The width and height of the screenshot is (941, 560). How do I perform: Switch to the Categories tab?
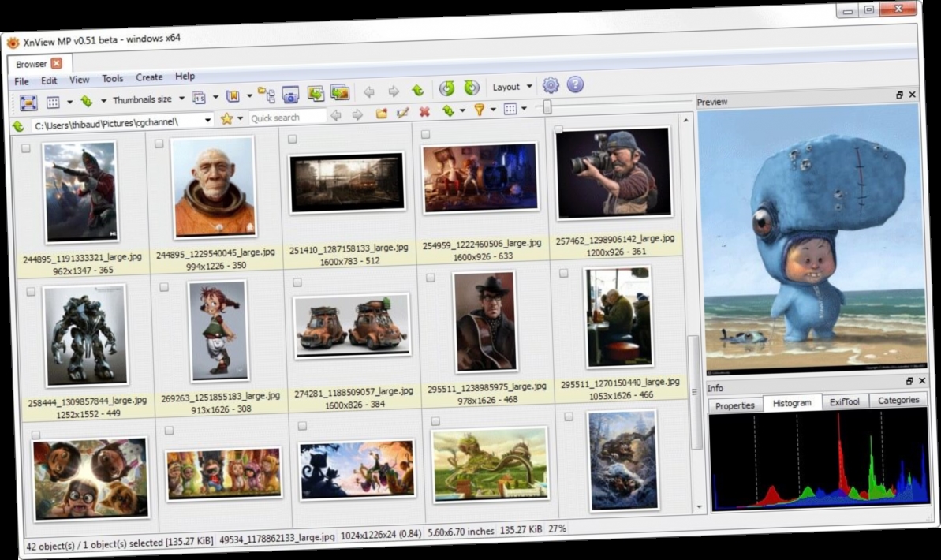coord(898,400)
